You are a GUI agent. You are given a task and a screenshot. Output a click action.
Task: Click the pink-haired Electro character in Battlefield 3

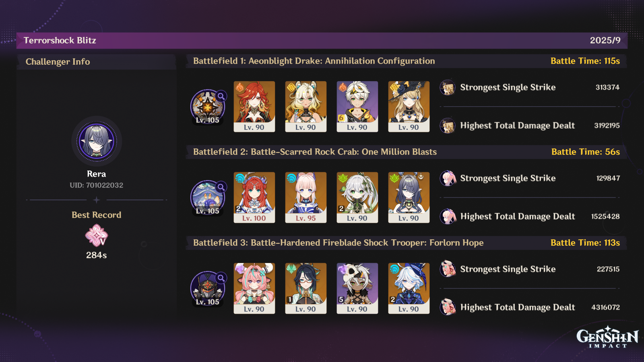pos(254,288)
